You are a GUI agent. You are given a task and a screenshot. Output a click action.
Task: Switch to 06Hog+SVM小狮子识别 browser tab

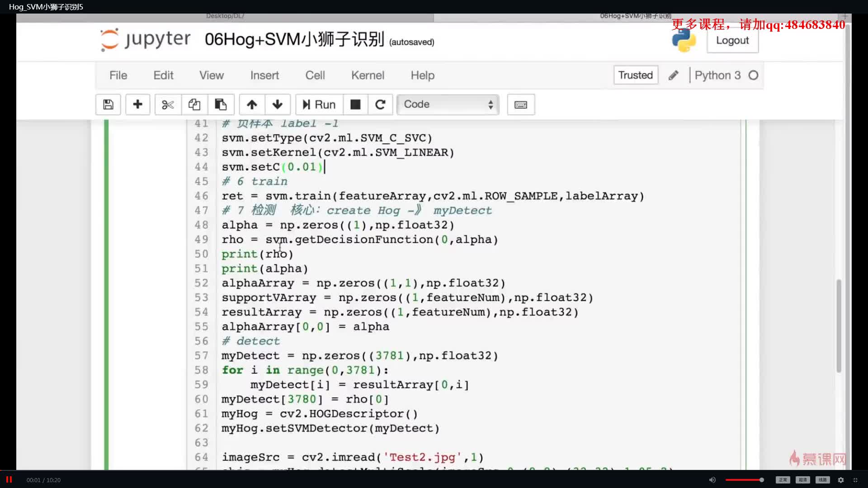coord(635,16)
